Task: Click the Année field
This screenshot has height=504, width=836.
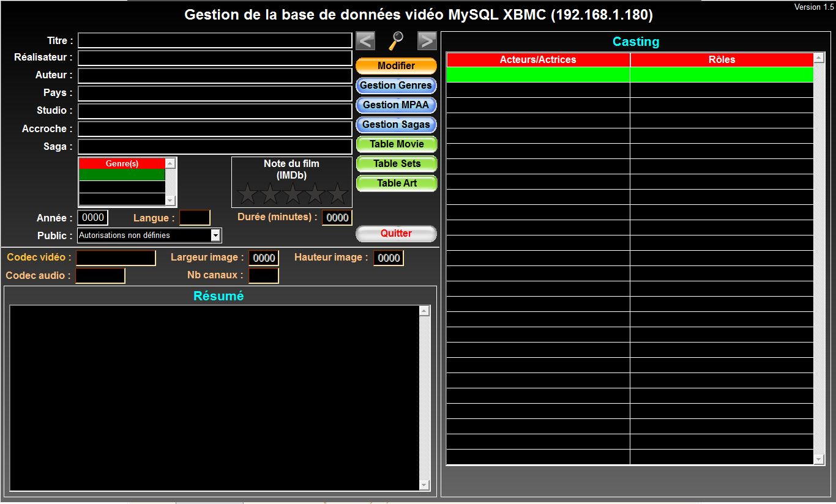Action: coord(93,218)
